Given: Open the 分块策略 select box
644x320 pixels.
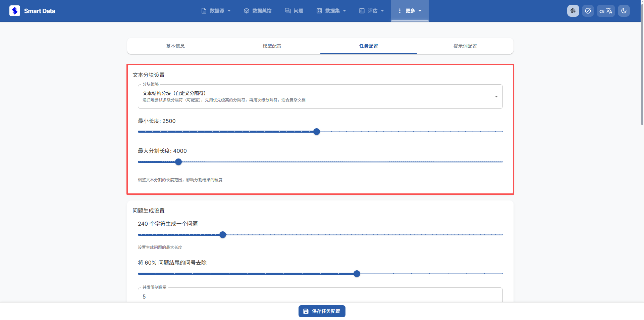Looking at the screenshot, I should click(320, 96).
